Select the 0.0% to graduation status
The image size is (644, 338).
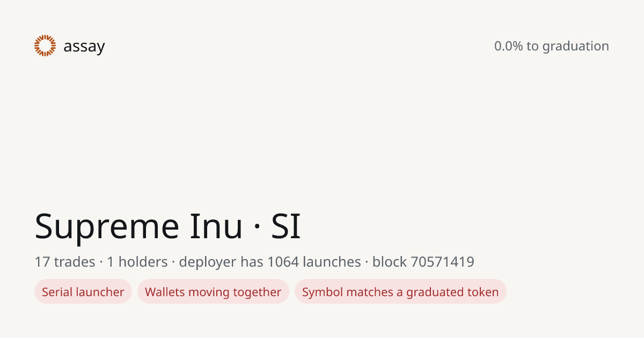click(x=552, y=46)
